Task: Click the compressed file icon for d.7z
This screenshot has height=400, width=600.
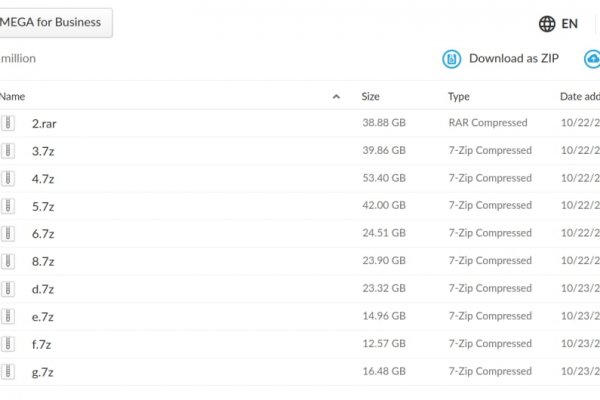Action: click(x=9, y=289)
